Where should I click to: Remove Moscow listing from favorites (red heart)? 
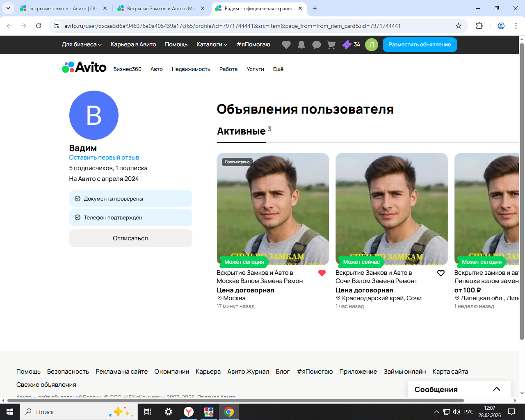322,273
